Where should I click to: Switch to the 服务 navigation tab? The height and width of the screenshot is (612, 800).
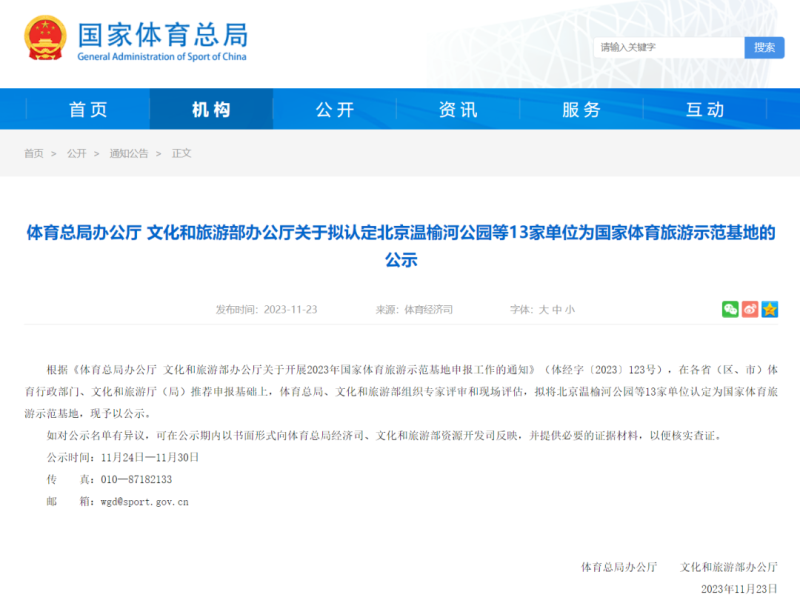pos(581,110)
